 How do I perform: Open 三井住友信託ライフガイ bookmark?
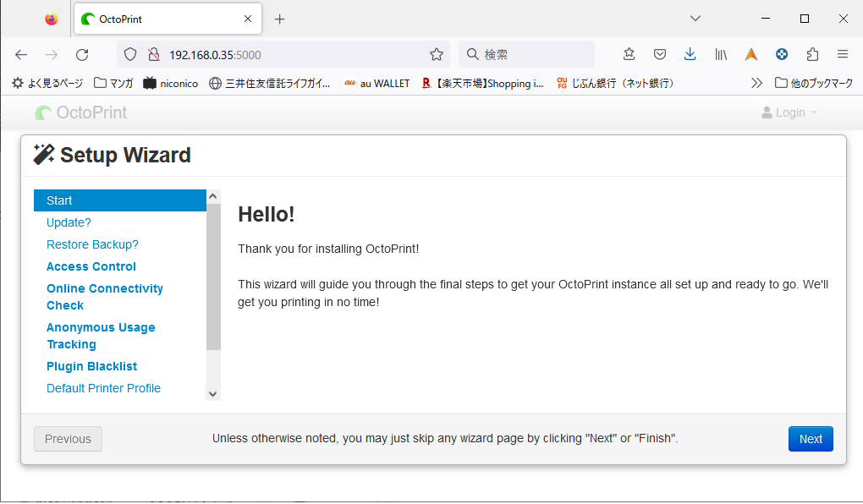pyautogui.click(x=270, y=83)
